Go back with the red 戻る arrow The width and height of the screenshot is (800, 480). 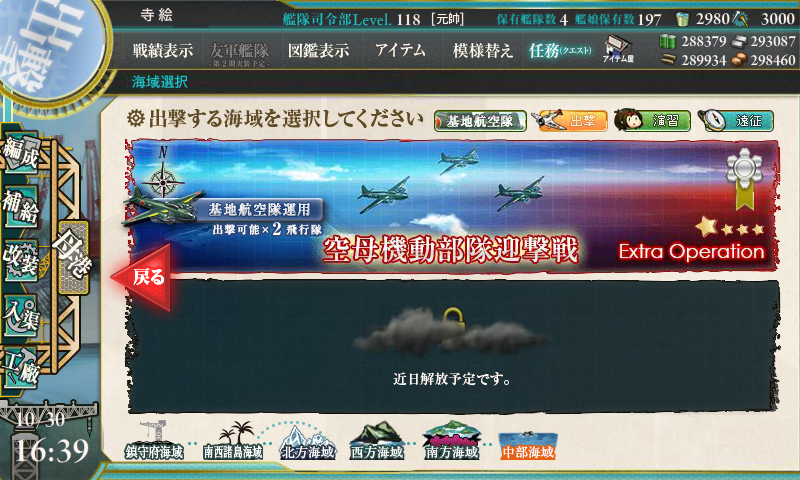click(x=142, y=277)
